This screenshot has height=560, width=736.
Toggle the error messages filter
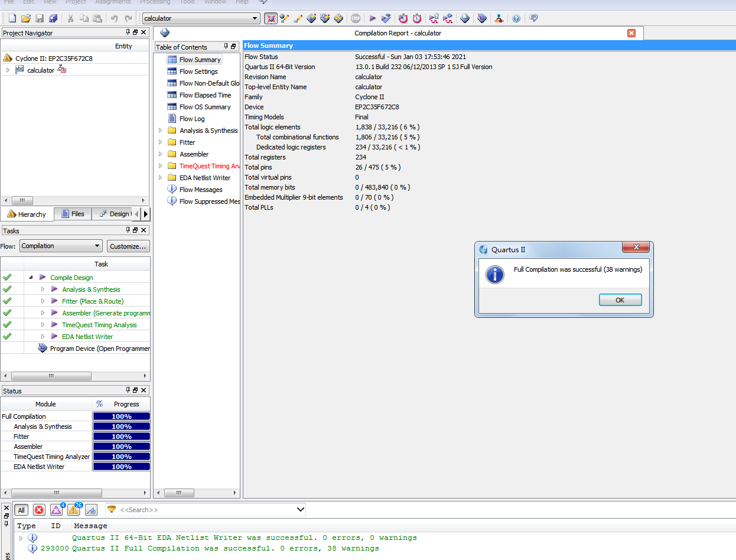pyautogui.click(x=39, y=510)
